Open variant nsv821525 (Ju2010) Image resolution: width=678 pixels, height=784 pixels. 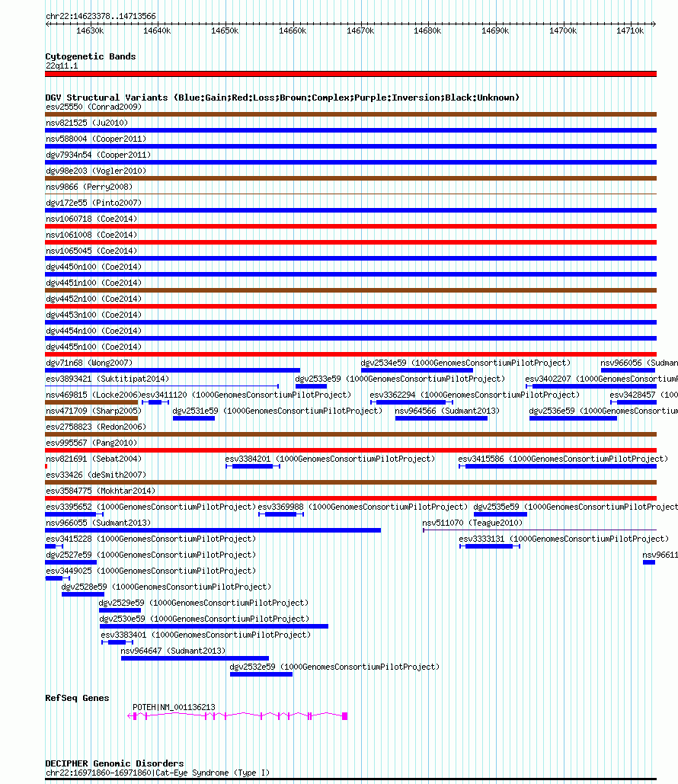point(87,123)
